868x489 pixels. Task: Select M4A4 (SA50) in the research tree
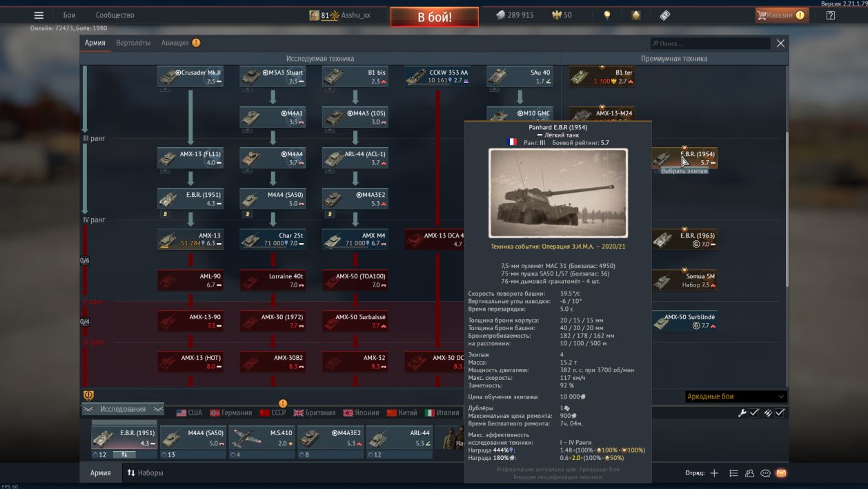[273, 198]
